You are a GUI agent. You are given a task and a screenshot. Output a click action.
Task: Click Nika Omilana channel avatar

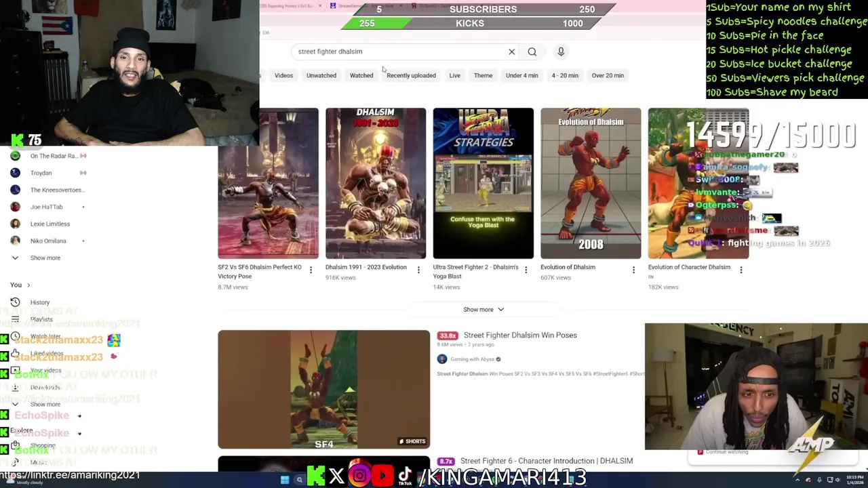tap(15, 241)
